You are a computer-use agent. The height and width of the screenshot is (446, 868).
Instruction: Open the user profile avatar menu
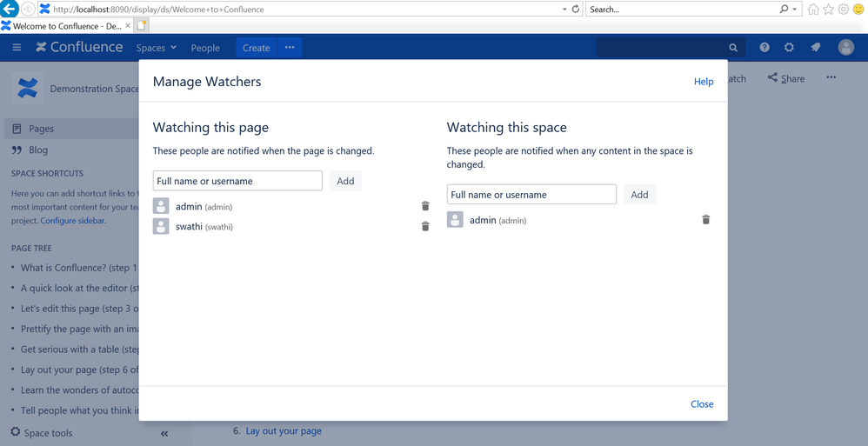coord(846,48)
